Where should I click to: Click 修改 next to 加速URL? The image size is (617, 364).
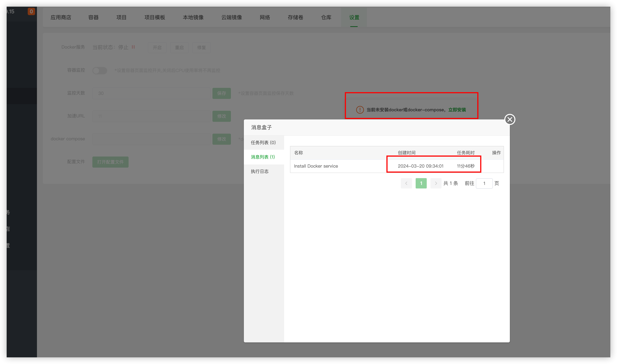tap(222, 116)
